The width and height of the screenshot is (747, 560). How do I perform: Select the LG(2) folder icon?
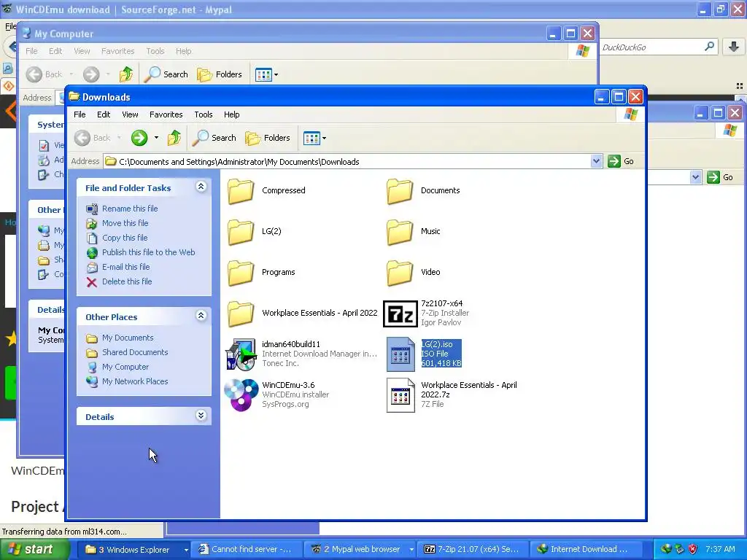(x=241, y=232)
